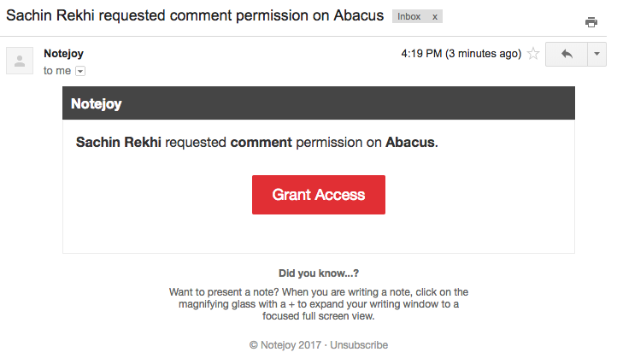Click the Grant Access button

(319, 195)
